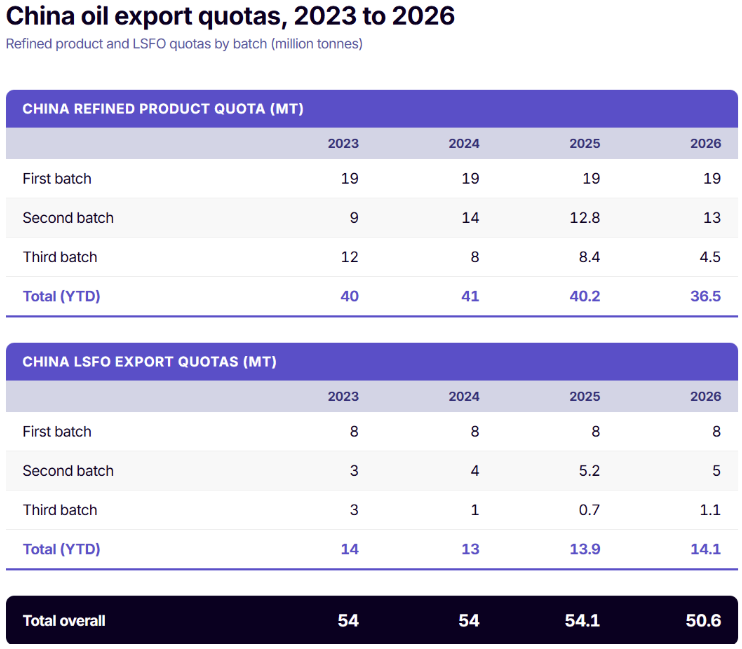This screenshot has height=649, width=742.
Task: Select "Total (YTD)" label in refined product table
Action: point(62,296)
